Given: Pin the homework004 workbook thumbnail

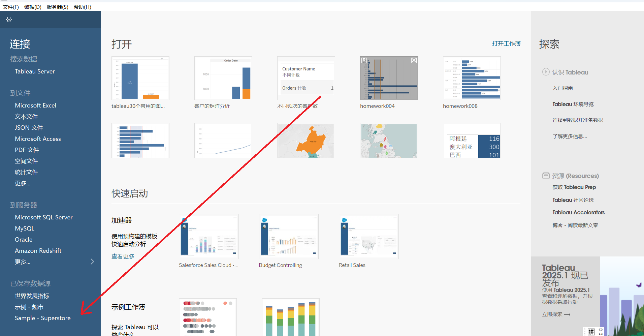Looking at the screenshot, I should tap(364, 60).
